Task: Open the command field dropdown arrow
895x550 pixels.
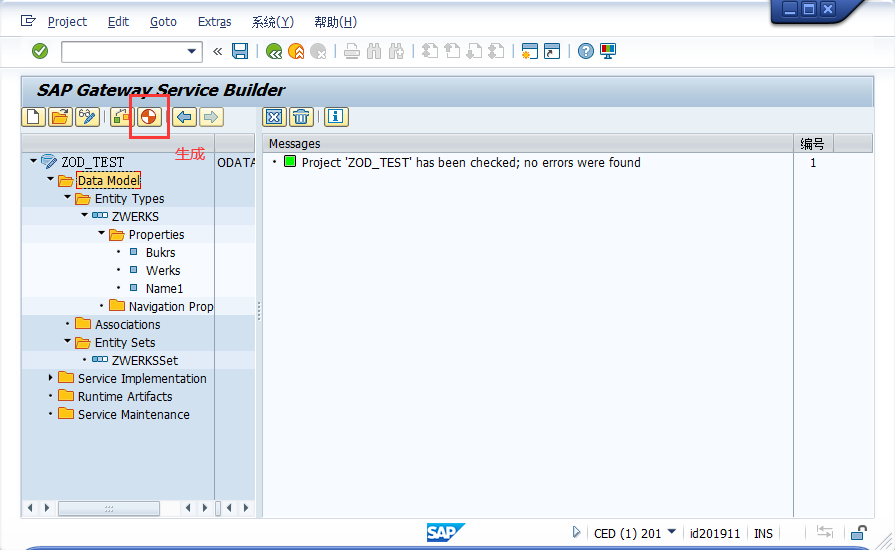Action: tap(192, 51)
